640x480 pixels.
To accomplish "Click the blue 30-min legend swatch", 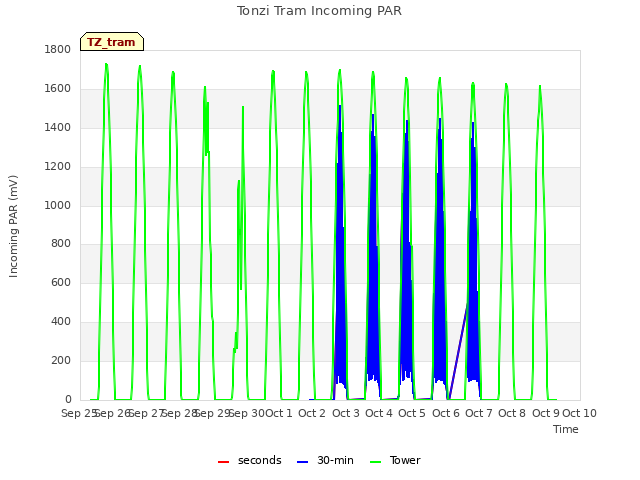I will point(302,462).
